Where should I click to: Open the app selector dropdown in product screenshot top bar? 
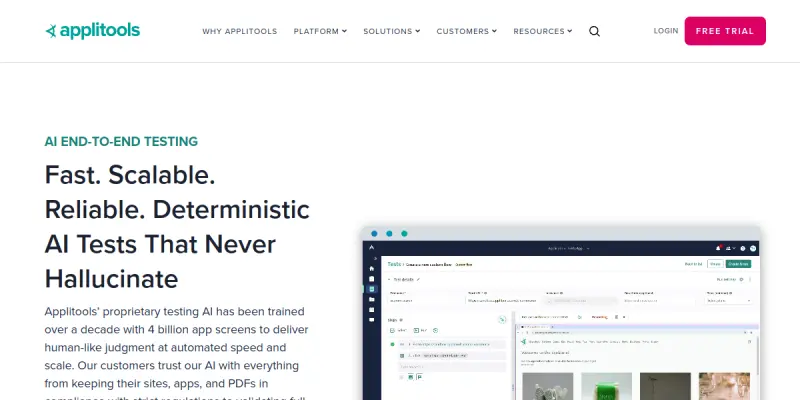pos(568,248)
